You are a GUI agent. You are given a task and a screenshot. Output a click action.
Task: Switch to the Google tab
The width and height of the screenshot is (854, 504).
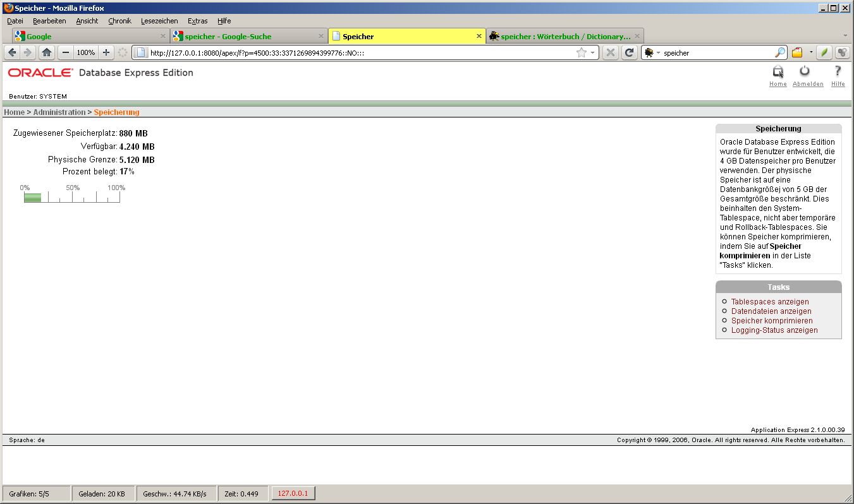pos(90,36)
